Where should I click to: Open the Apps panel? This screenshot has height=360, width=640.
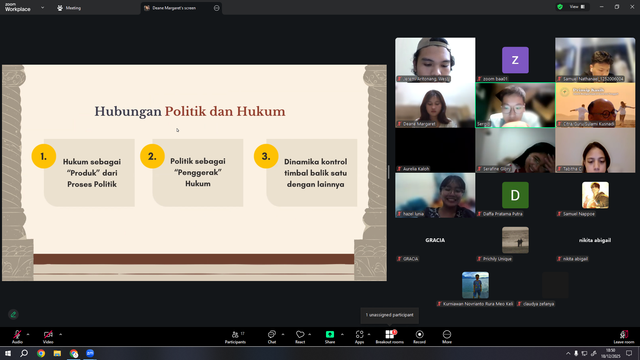click(x=359, y=336)
